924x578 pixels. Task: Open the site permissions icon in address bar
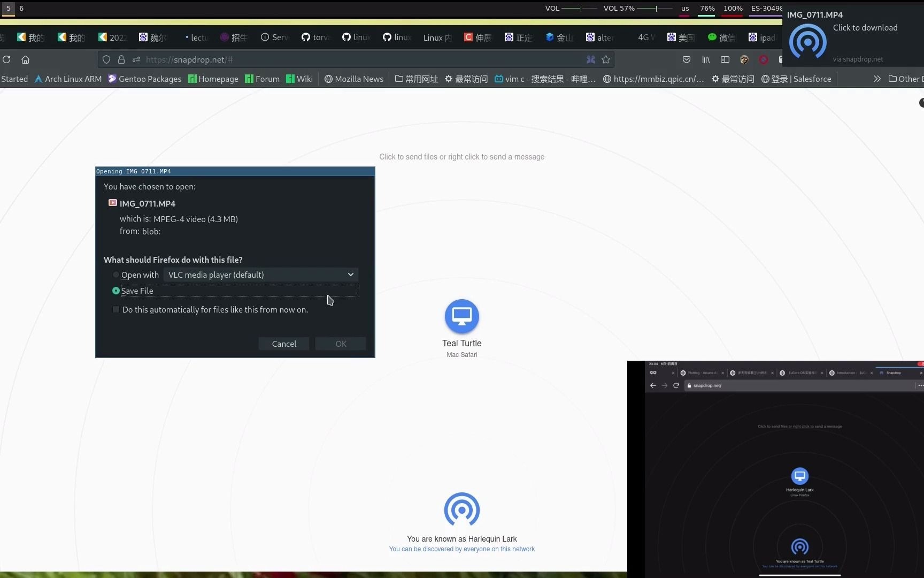[x=136, y=59]
